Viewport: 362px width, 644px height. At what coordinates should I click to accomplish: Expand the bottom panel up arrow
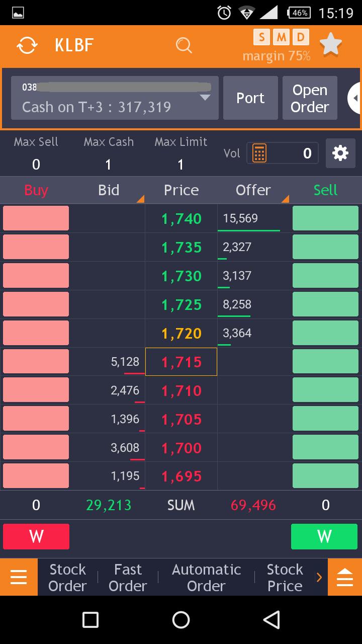(344, 577)
